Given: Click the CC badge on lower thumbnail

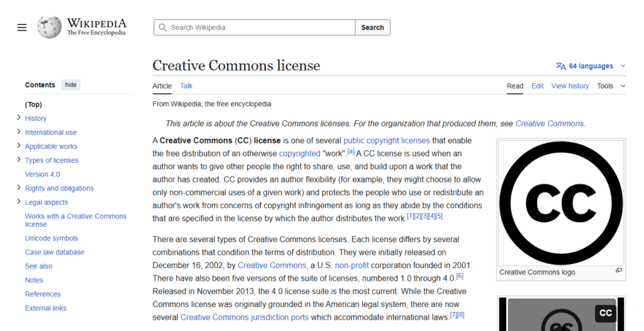Looking at the screenshot, I should pos(606,313).
